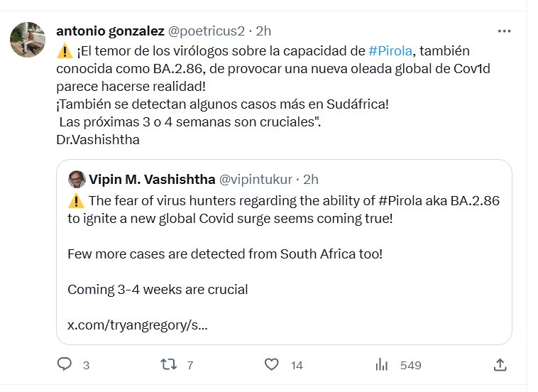Like the tweet with heart icon
538x392 pixels.
272,364
